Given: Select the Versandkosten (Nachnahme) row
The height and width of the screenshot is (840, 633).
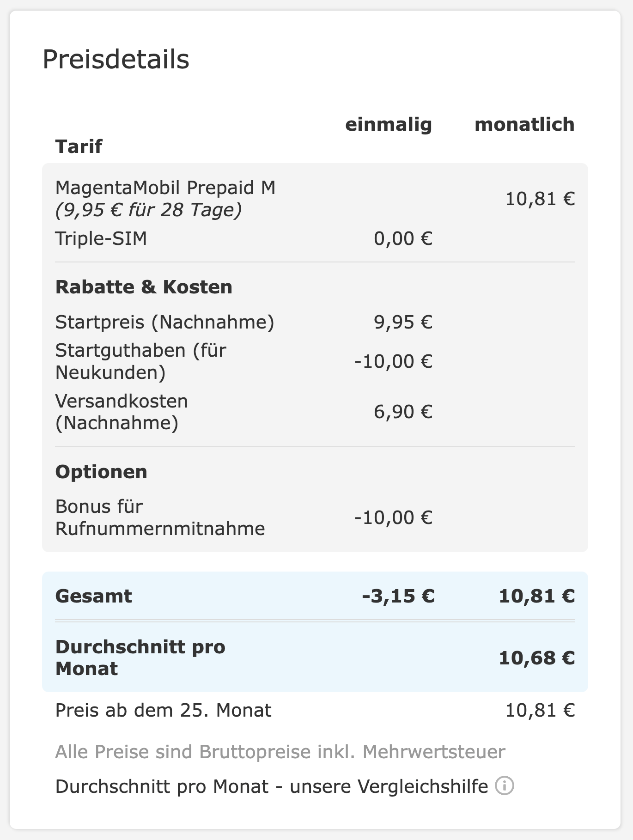Looking at the screenshot, I should 315,412.
